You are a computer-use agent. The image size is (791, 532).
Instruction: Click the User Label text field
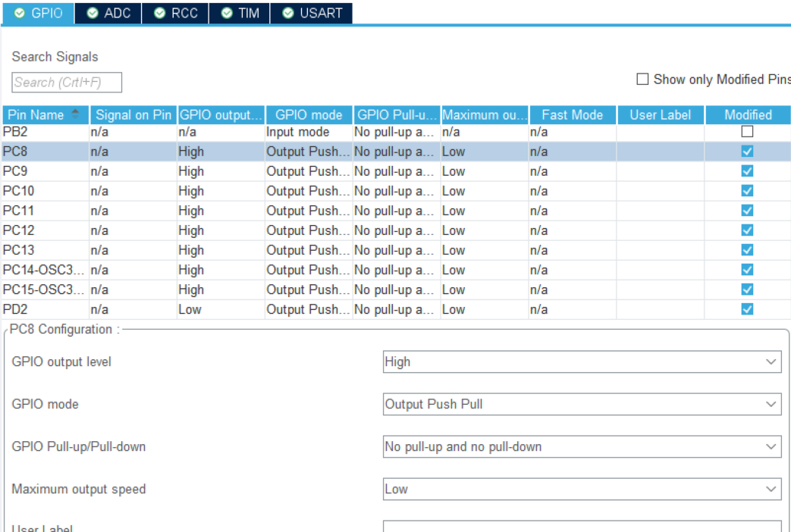click(582, 526)
